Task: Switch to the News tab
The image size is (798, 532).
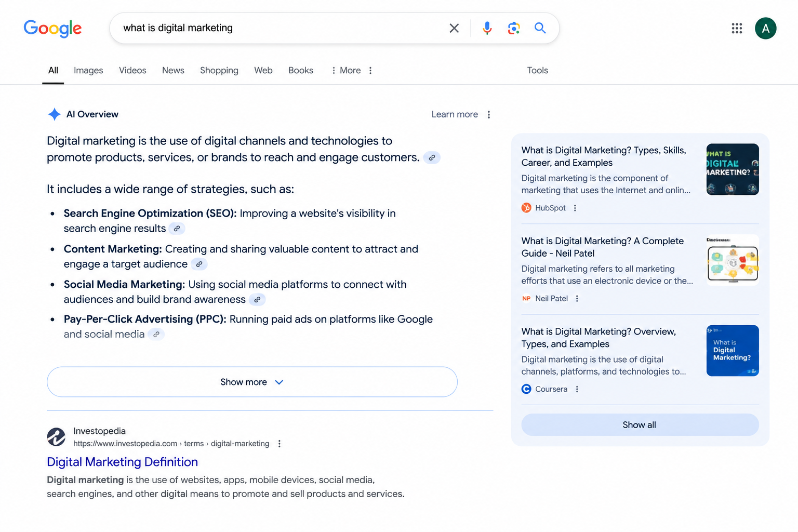Action: [x=173, y=71]
